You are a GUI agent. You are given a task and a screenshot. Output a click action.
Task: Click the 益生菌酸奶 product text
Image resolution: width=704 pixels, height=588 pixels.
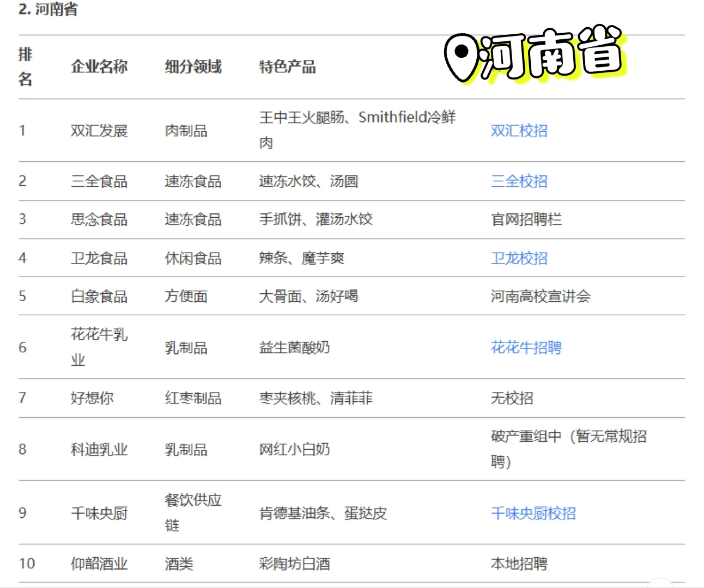point(294,347)
